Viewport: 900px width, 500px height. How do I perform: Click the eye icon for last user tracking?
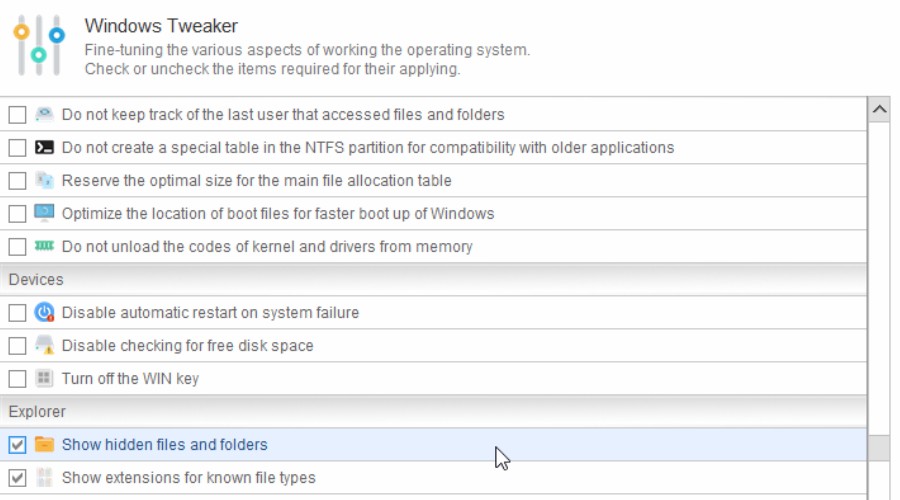pyautogui.click(x=44, y=114)
